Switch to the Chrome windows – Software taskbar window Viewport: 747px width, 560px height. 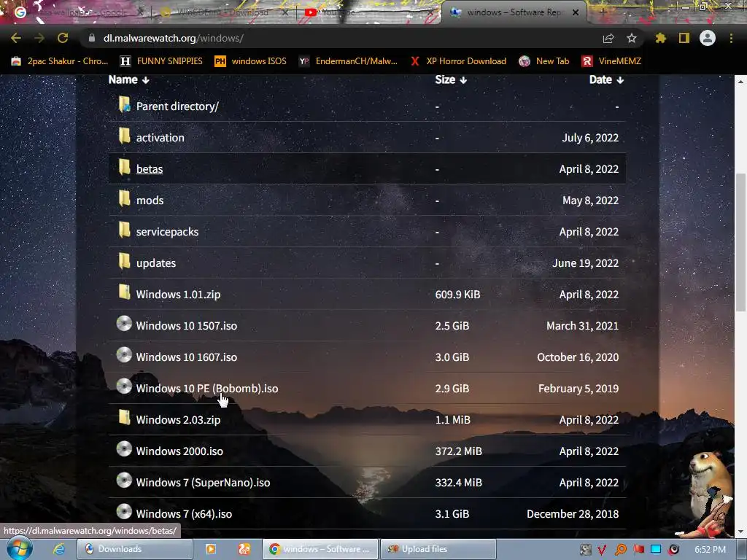(x=321, y=549)
